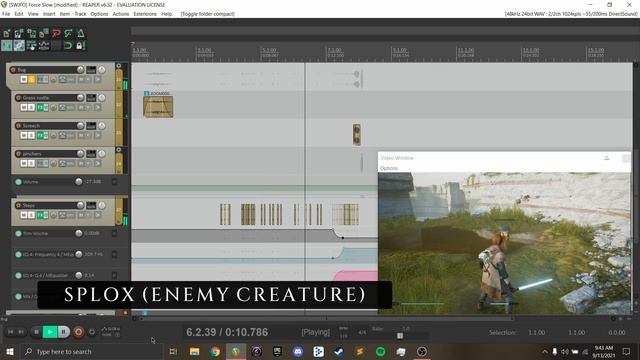The height and width of the screenshot is (360, 640).
Task: Mute the Grass rustle track
Action: point(24,107)
